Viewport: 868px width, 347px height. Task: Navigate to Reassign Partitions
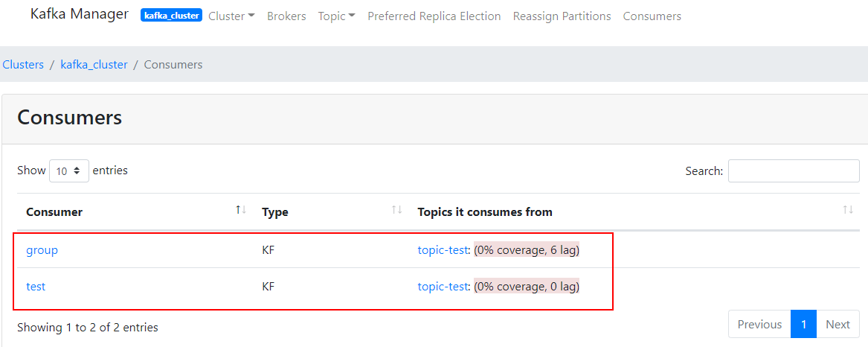click(562, 16)
